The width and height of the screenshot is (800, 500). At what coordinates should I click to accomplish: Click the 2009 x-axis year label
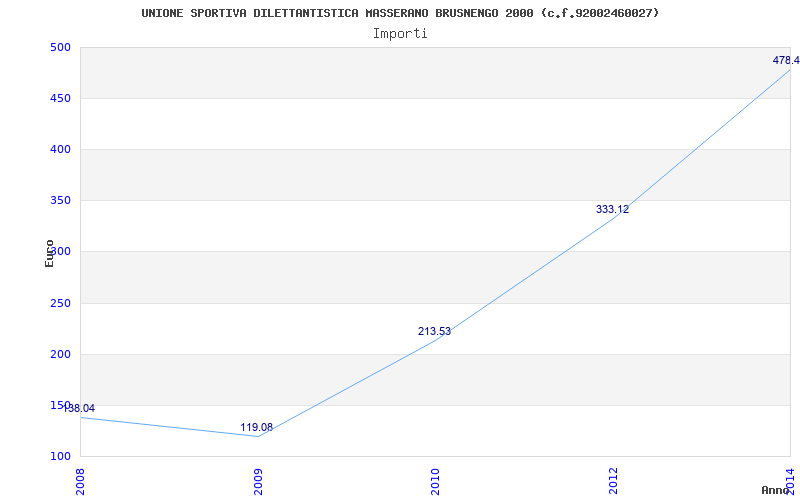tap(258, 482)
